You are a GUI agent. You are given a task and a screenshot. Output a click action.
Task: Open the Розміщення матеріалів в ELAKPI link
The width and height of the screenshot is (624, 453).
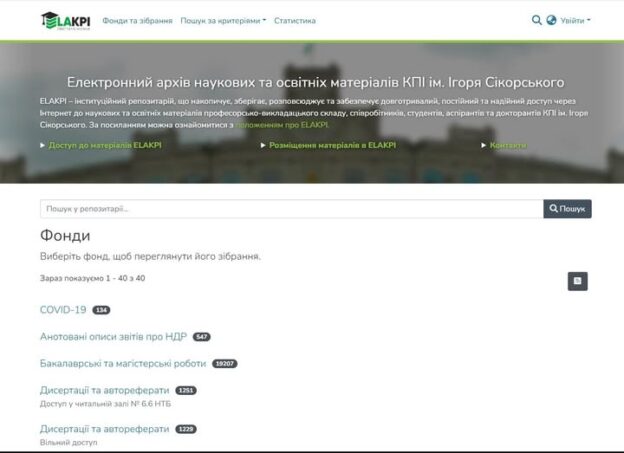pyautogui.click(x=331, y=145)
